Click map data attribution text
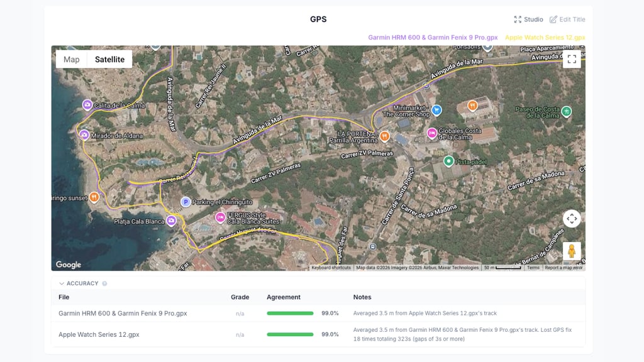The image size is (644, 362). coord(418,268)
